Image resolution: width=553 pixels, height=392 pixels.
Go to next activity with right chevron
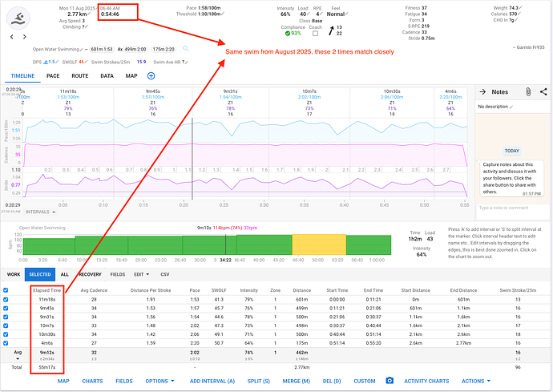pyautogui.click(x=24, y=37)
